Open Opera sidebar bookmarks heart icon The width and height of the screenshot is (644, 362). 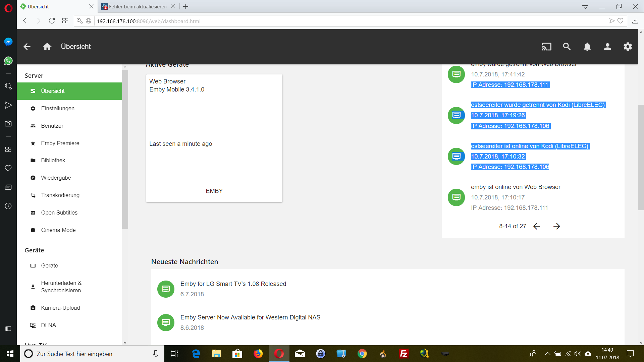pos(8,168)
